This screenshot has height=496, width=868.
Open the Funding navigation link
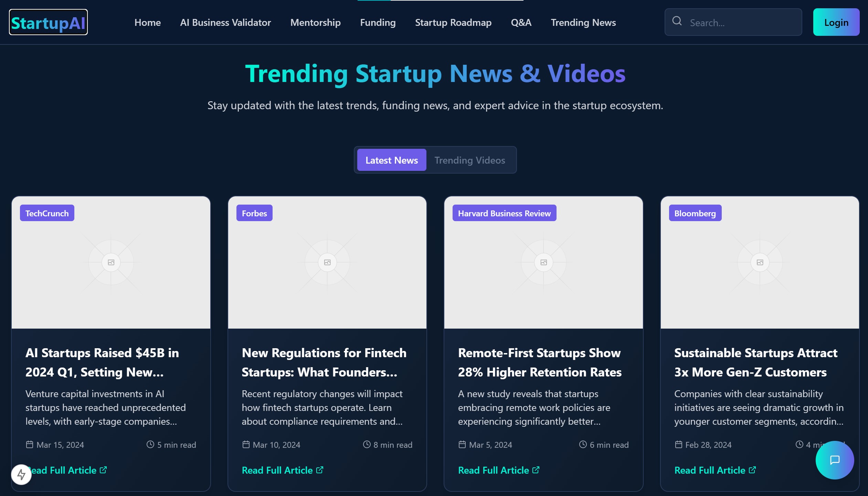coord(378,23)
